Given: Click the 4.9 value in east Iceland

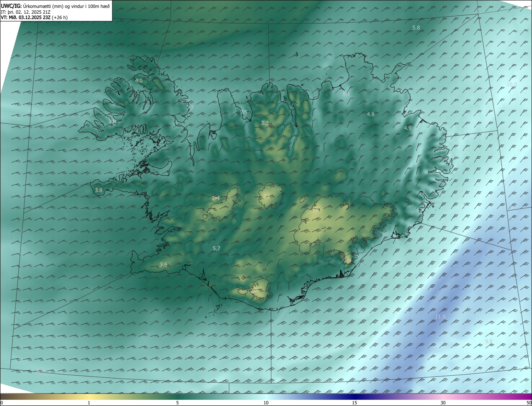Looking at the screenshot, I should tap(408, 128).
